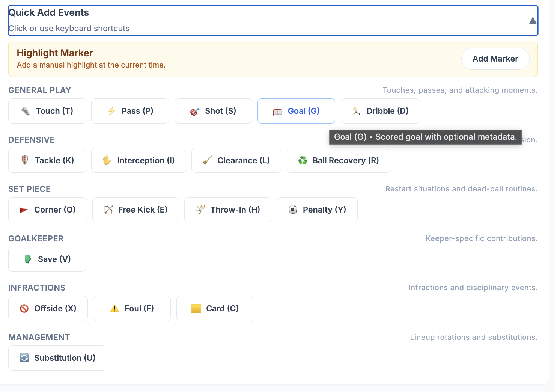This screenshot has height=392, width=554.
Task: Click the pencil icon on Touch
Action: click(26, 111)
